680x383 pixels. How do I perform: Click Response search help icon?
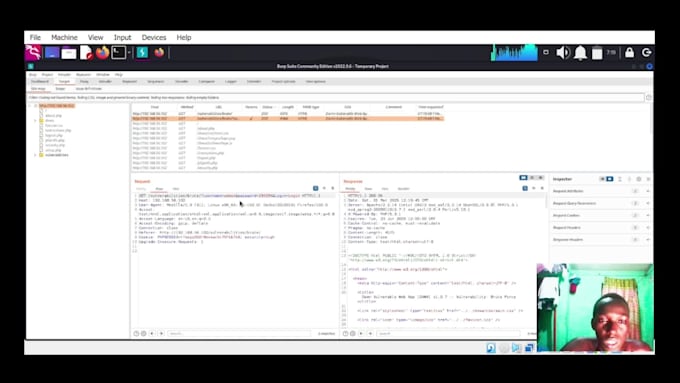point(345,334)
